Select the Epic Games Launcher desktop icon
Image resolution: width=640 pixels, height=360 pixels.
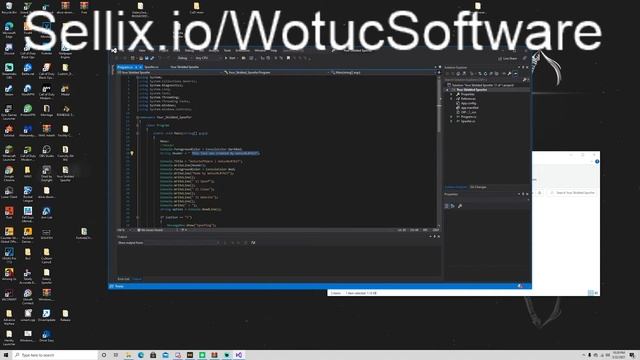(9, 112)
